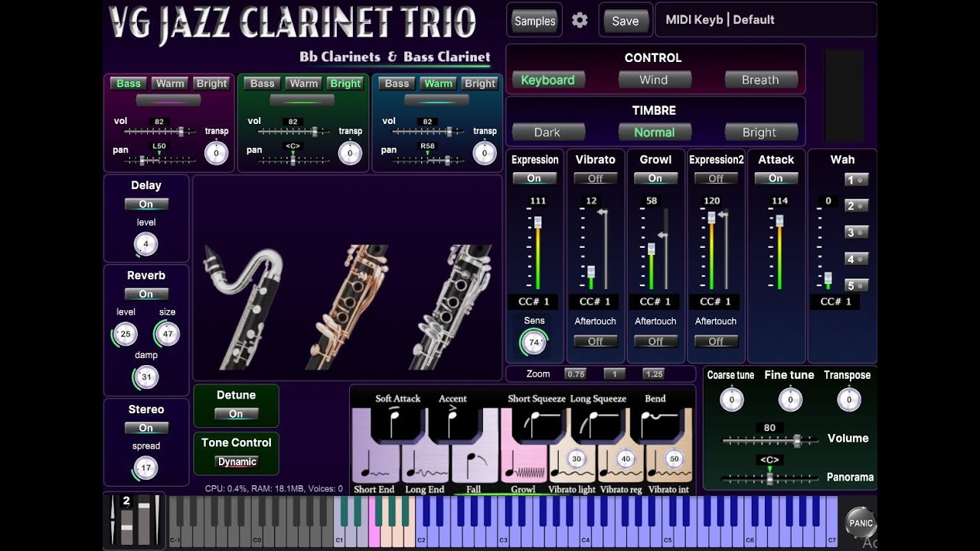980x551 pixels.
Task: Toggle Expression On switch
Action: click(534, 178)
